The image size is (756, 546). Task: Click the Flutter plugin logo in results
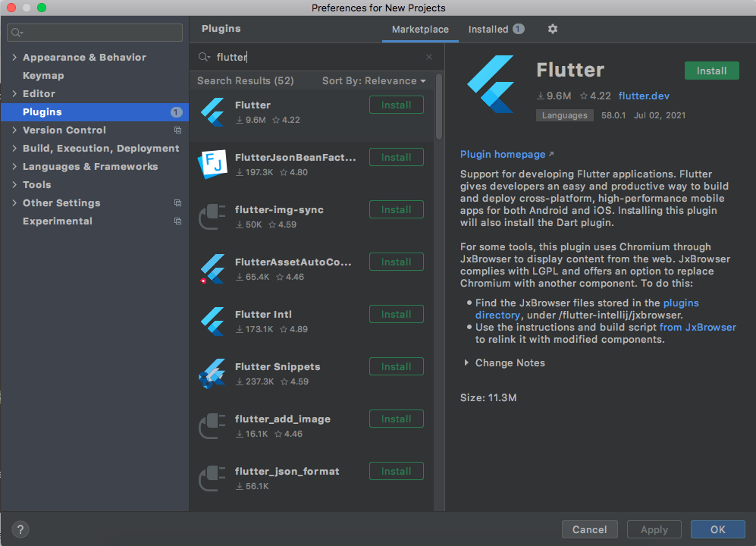tap(212, 112)
